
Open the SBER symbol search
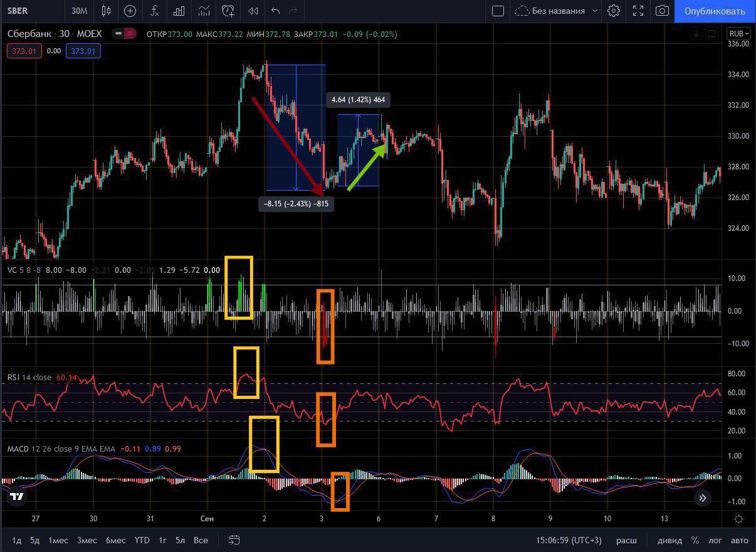tap(18, 11)
